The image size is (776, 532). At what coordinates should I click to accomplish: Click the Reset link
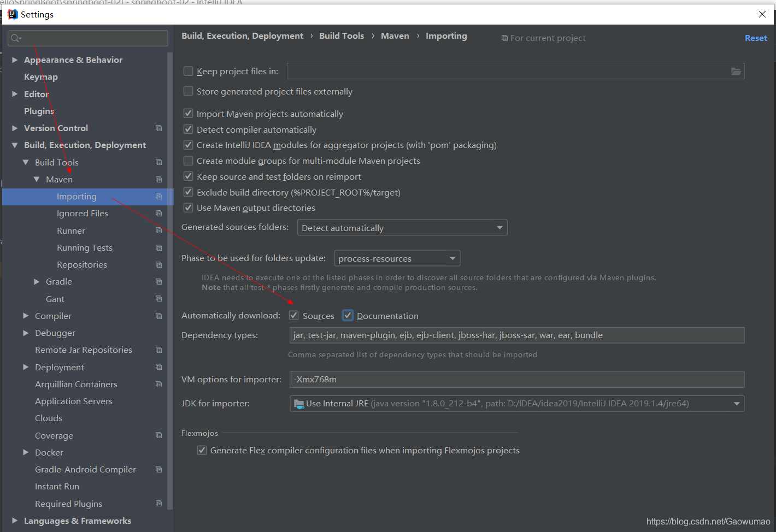tap(756, 38)
